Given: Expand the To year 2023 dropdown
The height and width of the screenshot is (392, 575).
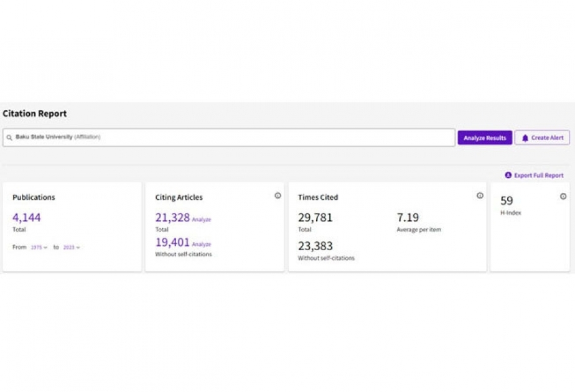Looking at the screenshot, I should [72, 248].
